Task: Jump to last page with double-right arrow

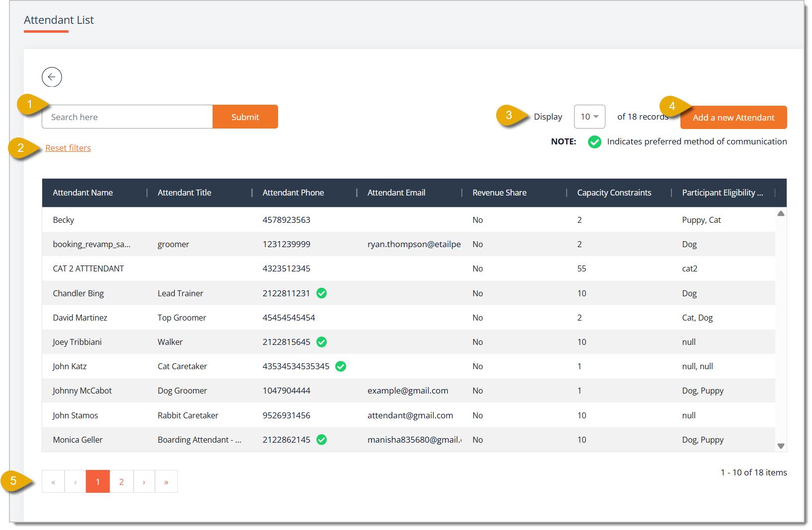Action: pyautogui.click(x=166, y=482)
